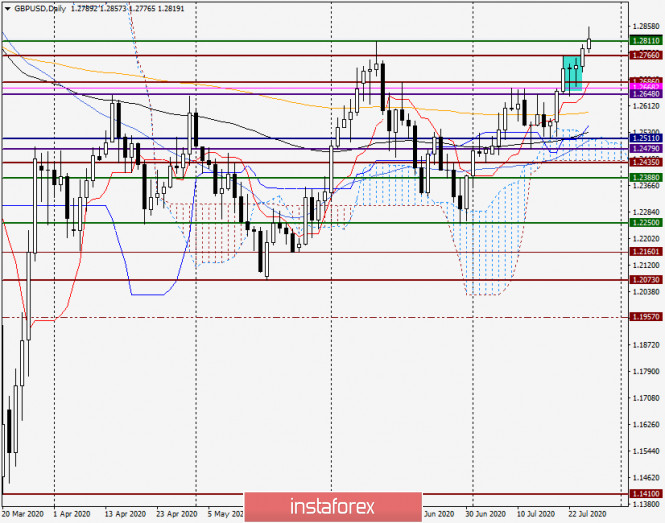Select the magenta 1.26680 price level tag
This screenshot has height=523, width=665.
click(645, 88)
